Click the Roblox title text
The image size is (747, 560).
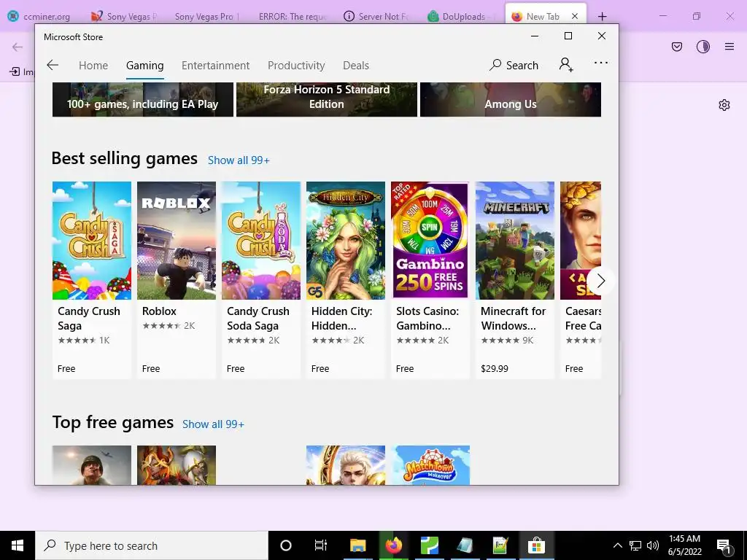point(159,311)
